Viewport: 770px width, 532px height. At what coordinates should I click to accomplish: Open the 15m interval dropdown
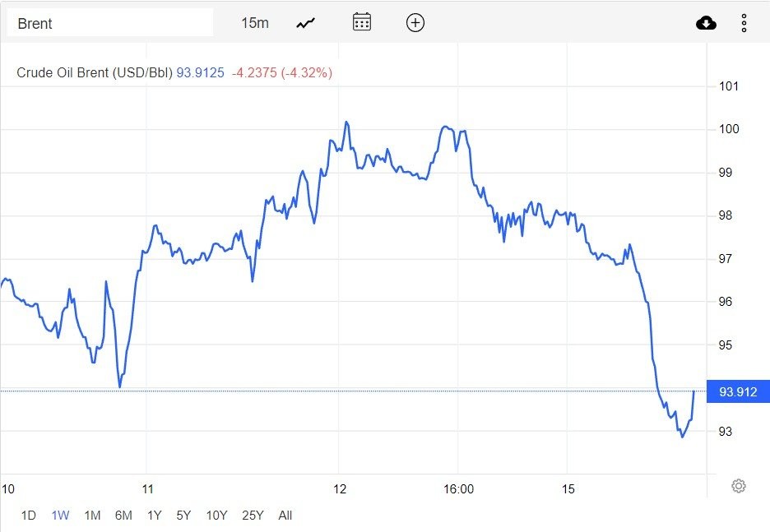point(255,23)
